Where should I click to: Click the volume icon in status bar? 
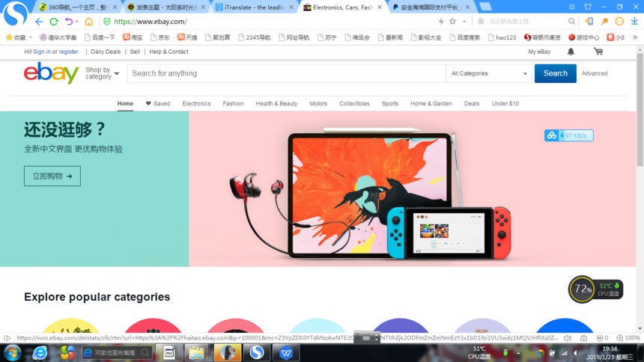[x=568, y=338]
